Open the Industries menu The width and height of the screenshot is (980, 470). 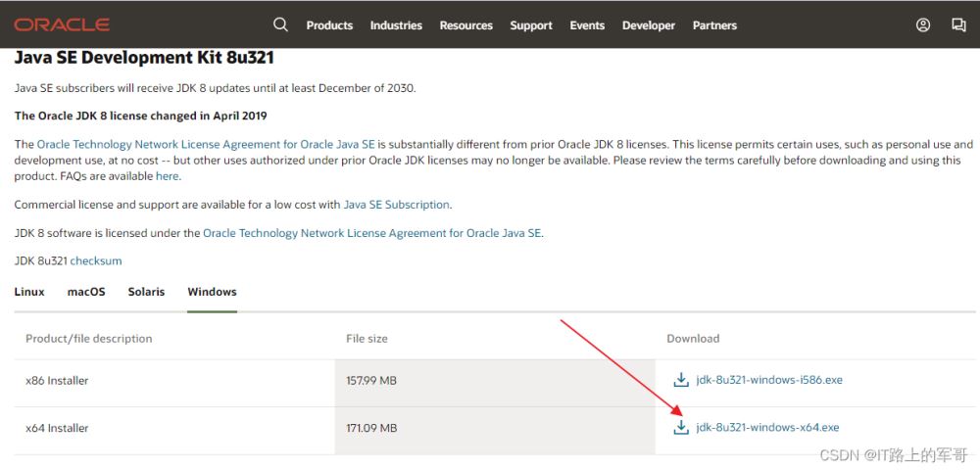(396, 25)
